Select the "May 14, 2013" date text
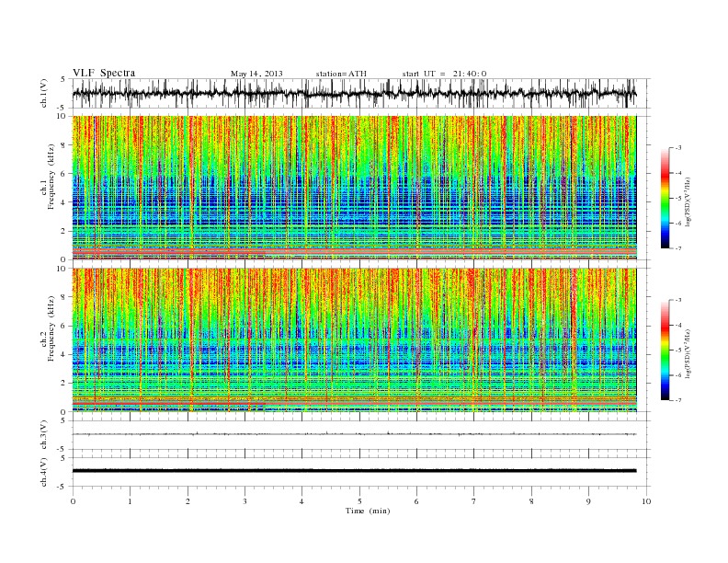 256,74
